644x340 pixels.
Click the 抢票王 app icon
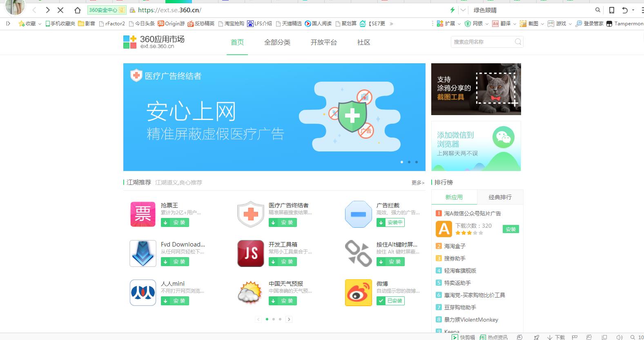(143, 214)
